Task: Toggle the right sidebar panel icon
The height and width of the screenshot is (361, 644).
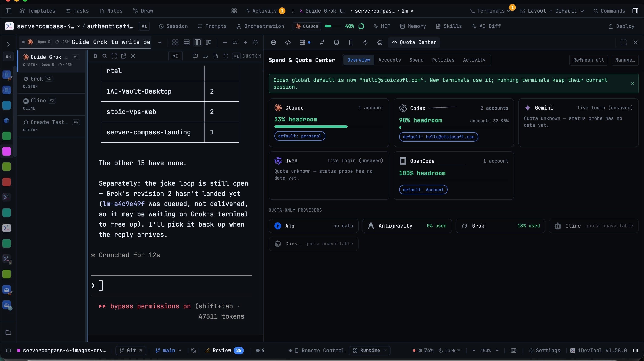Action: pyautogui.click(x=635, y=11)
